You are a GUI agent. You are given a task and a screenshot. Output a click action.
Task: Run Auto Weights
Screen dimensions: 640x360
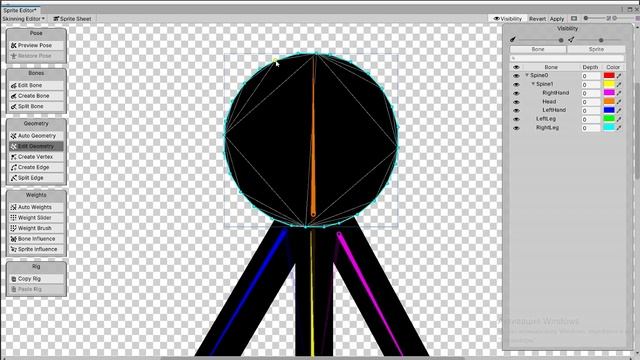click(36, 207)
